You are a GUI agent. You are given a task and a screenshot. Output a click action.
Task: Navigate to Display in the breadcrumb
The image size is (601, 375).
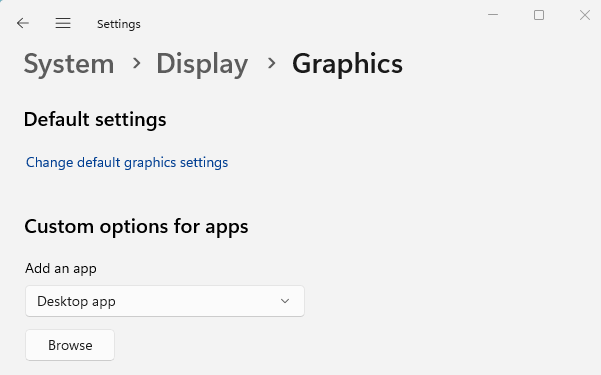(x=202, y=64)
